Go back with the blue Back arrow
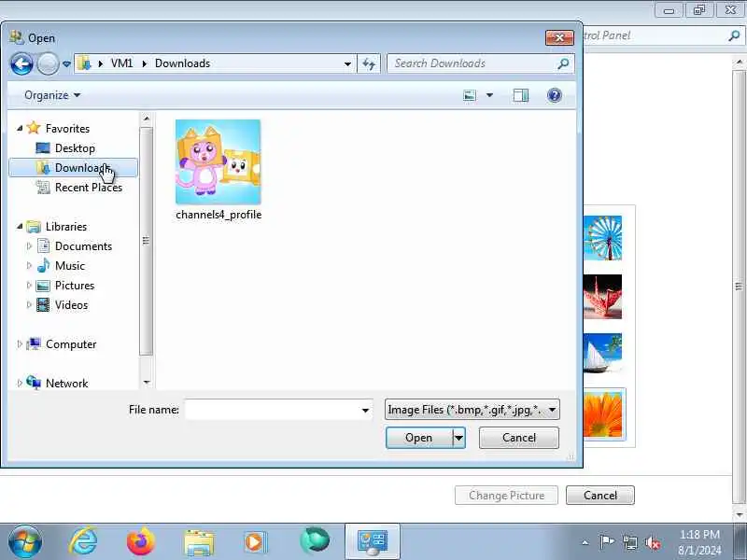The height and width of the screenshot is (560, 747). (x=21, y=63)
